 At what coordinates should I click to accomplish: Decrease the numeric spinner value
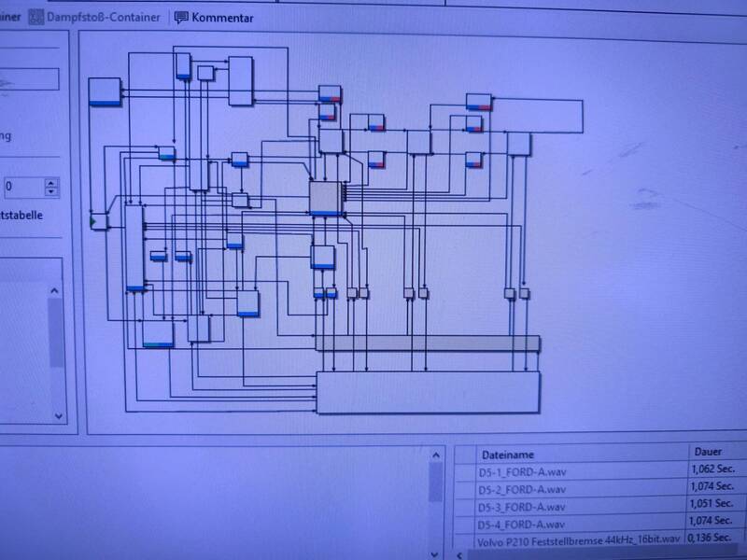pyautogui.click(x=51, y=191)
